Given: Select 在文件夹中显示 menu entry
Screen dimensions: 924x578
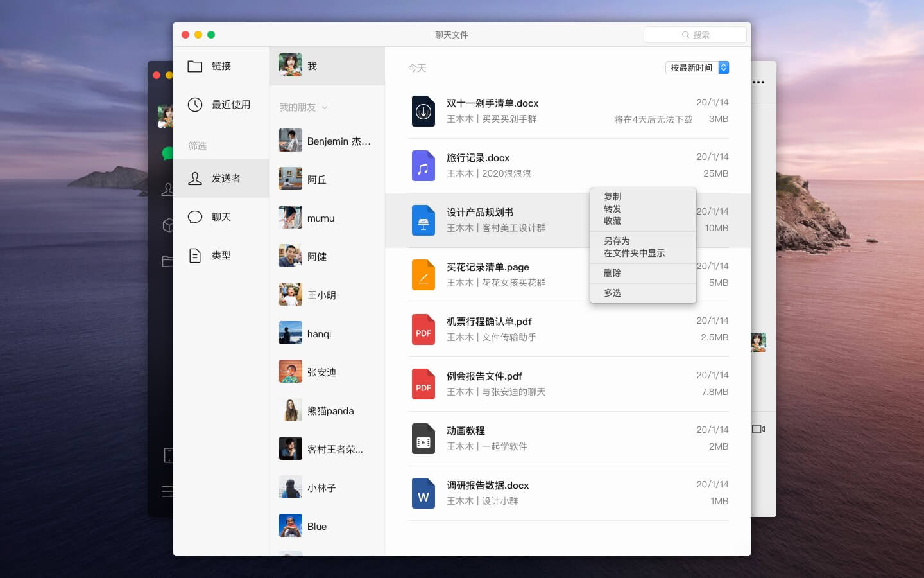Looking at the screenshot, I should pyautogui.click(x=635, y=253).
